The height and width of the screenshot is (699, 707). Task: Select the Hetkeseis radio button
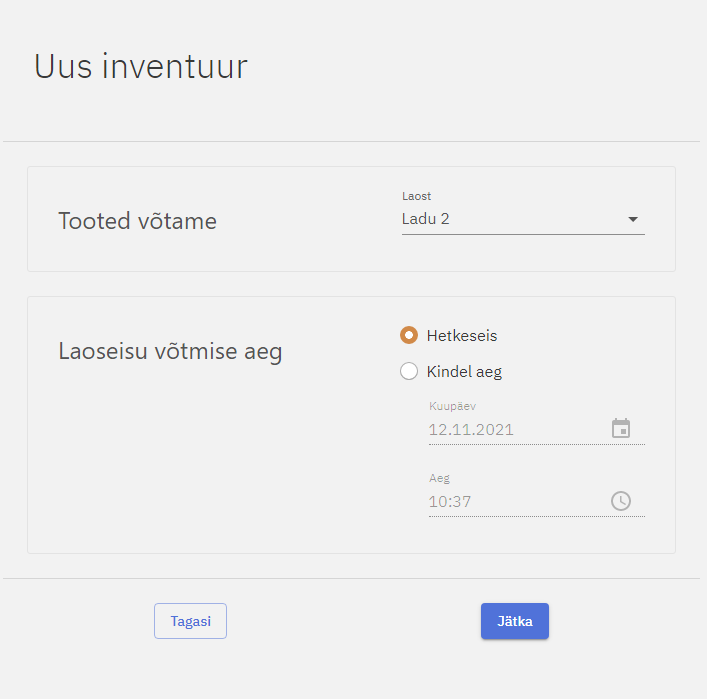408,335
